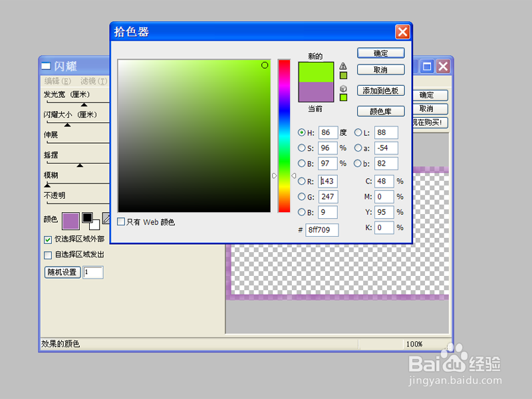The height and width of the screenshot is (399, 532).
Task: Select the RGB blue B radio button
Action: 301,212
